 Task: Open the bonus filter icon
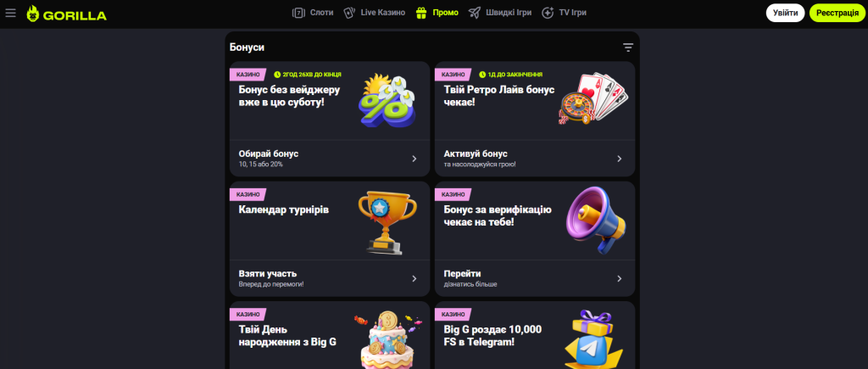628,48
